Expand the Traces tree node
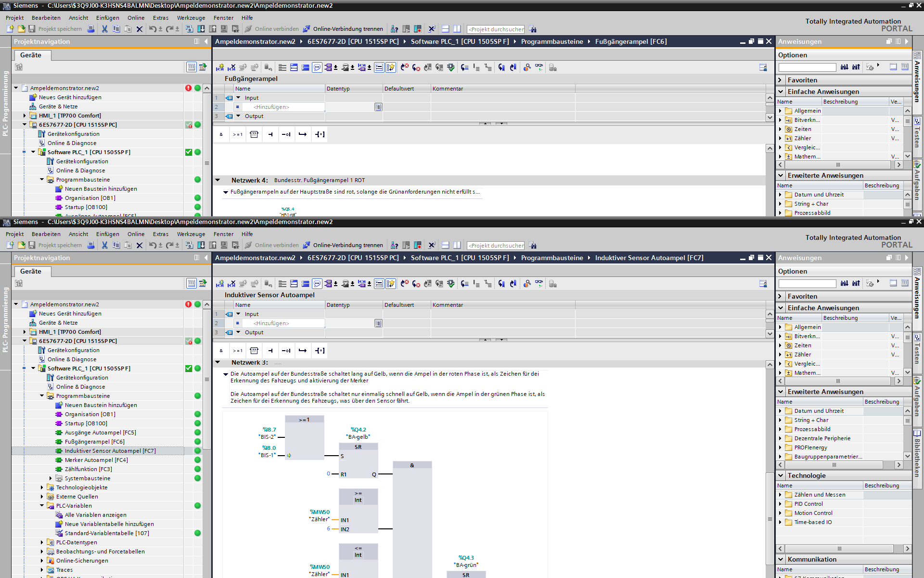 pyautogui.click(x=42, y=570)
